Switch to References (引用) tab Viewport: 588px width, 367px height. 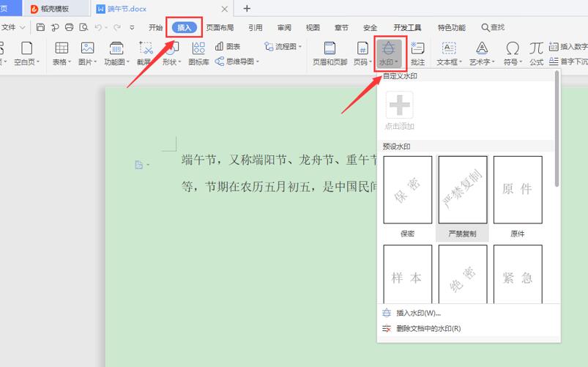click(x=255, y=27)
